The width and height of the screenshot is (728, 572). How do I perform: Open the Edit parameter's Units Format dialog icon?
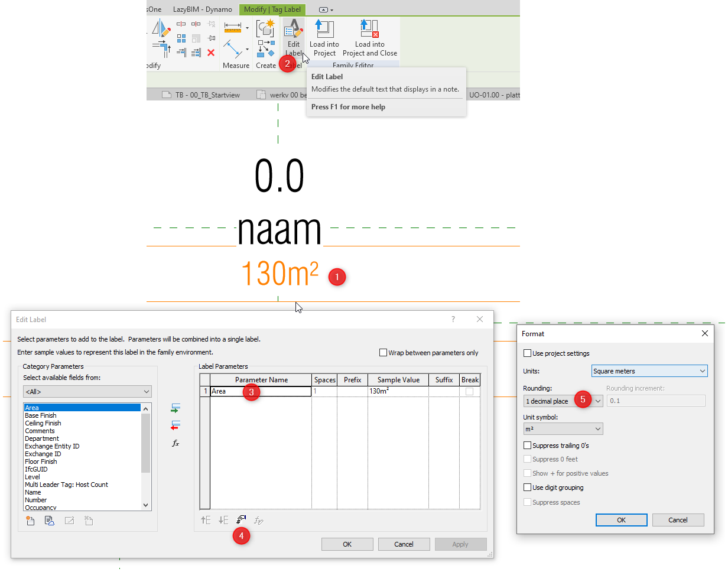[240, 519]
